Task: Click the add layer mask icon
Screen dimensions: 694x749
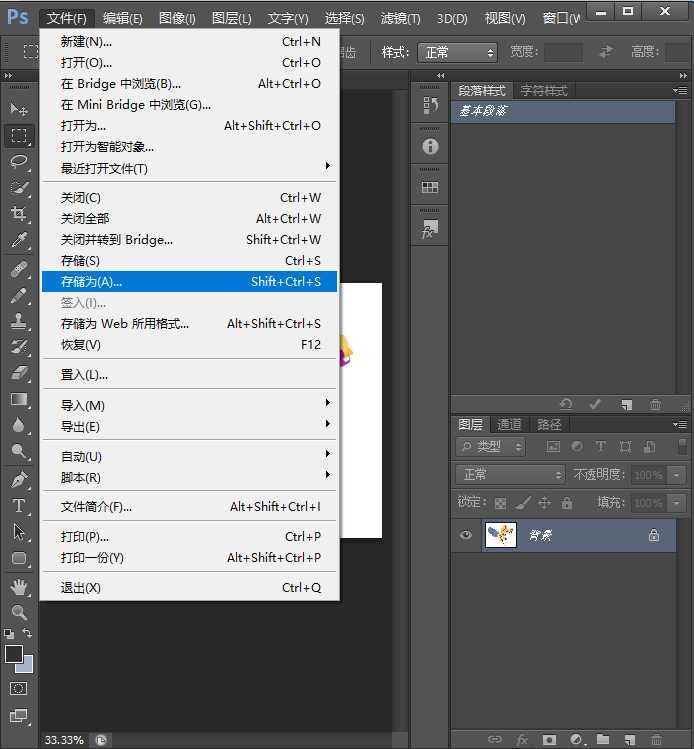Action: pyautogui.click(x=549, y=740)
